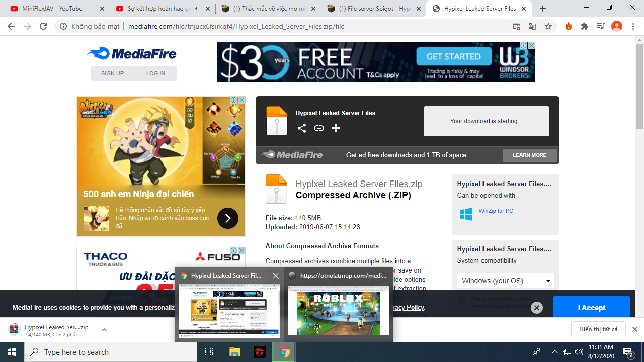644x362 pixels.
Task: Close the MiniFlexJAV - YouTube tab
Action: pos(102,9)
